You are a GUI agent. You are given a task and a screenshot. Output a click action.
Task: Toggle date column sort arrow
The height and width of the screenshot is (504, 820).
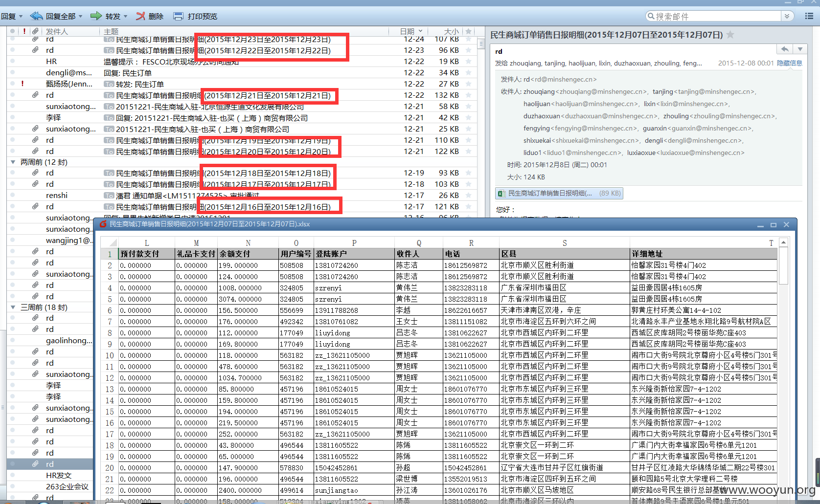pos(420,31)
